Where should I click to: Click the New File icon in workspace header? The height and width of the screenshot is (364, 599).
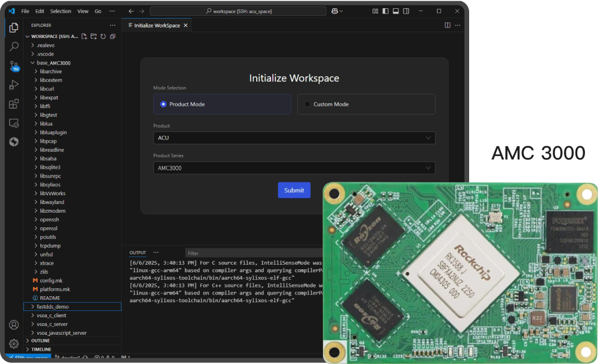(x=84, y=37)
